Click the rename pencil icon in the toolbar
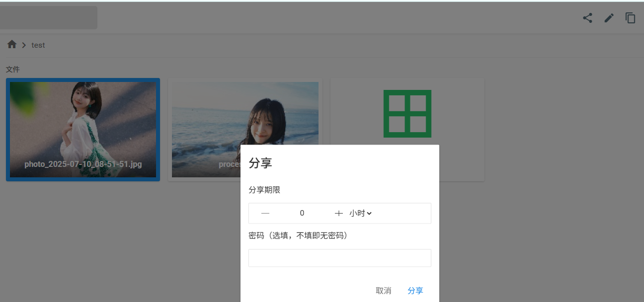 609,18
